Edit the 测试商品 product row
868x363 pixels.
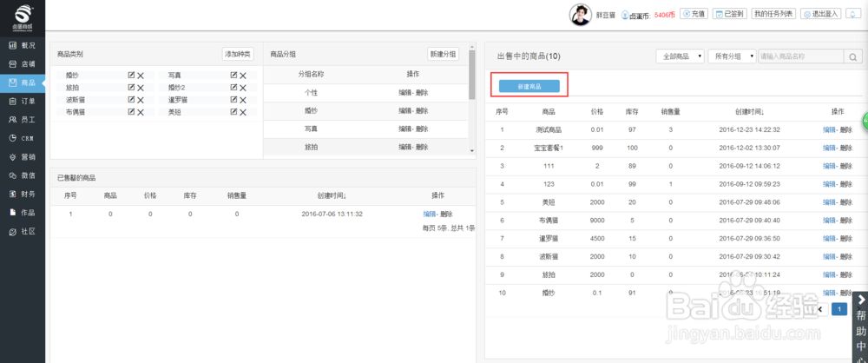[829, 129]
